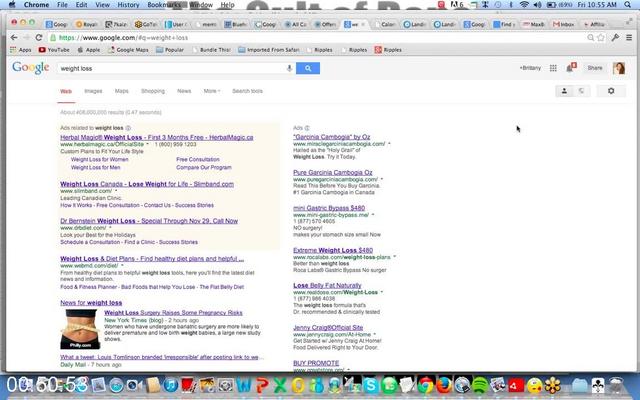The width and height of the screenshot is (640, 400).
Task: Expand the More search dropdown
Action: tap(211, 91)
